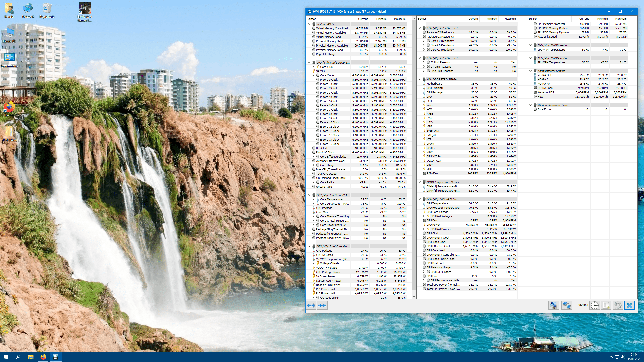Click the network connection icon in HWiNFO toolbar
Image resolution: width=644 pixels, height=362 pixels.
tap(567, 305)
